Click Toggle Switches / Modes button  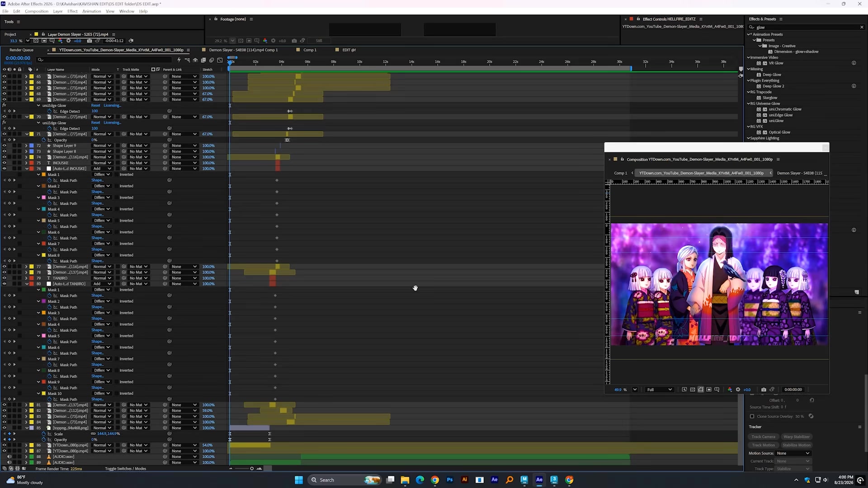(125, 469)
